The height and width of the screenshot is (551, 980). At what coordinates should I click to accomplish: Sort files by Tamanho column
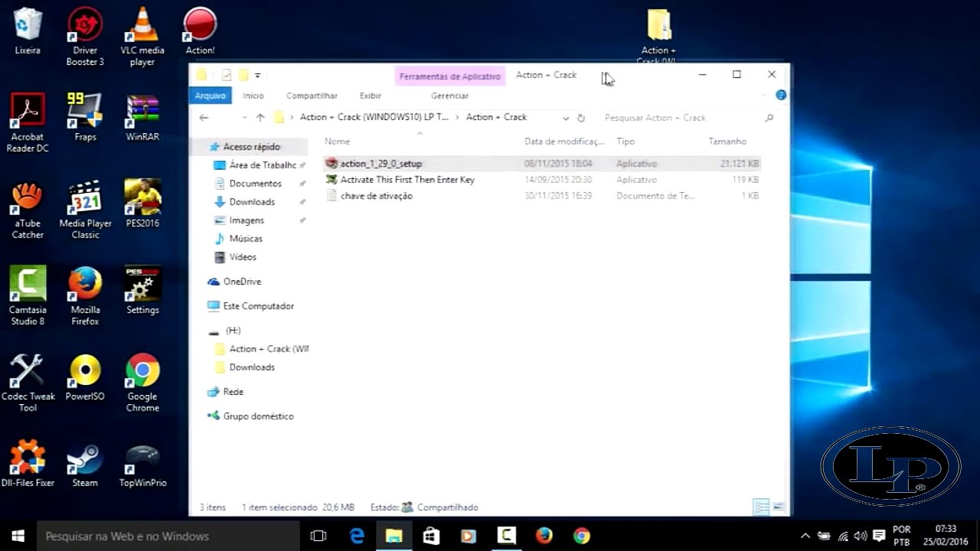pyautogui.click(x=727, y=142)
